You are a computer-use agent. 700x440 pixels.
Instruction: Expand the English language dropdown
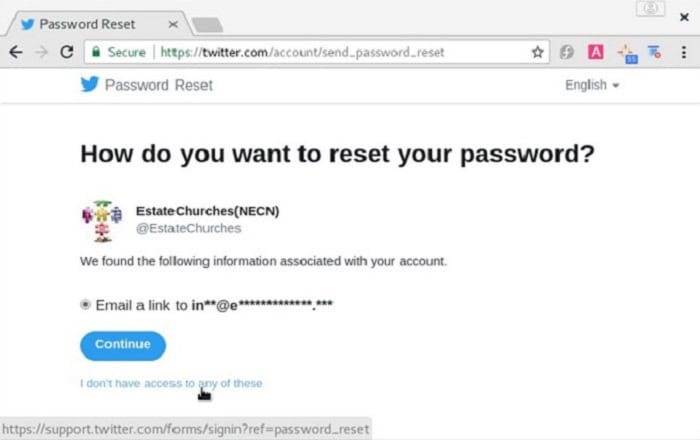[592, 85]
